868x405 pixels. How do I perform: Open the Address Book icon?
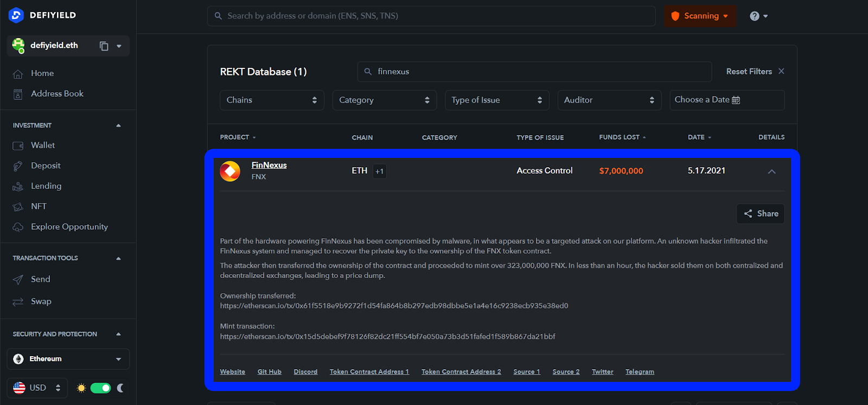point(18,94)
